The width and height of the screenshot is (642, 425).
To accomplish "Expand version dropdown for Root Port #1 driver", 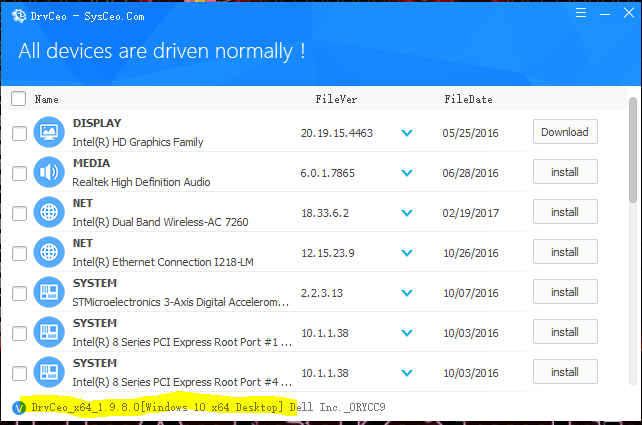I will tap(407, 333).
